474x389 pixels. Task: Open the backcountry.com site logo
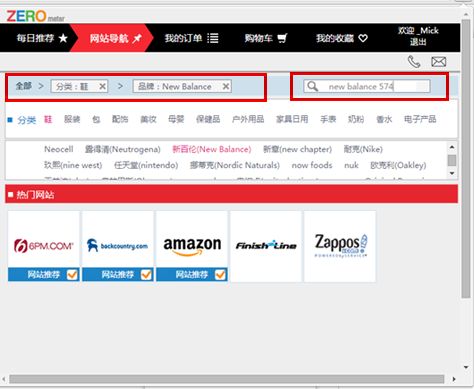pos(118,246)
